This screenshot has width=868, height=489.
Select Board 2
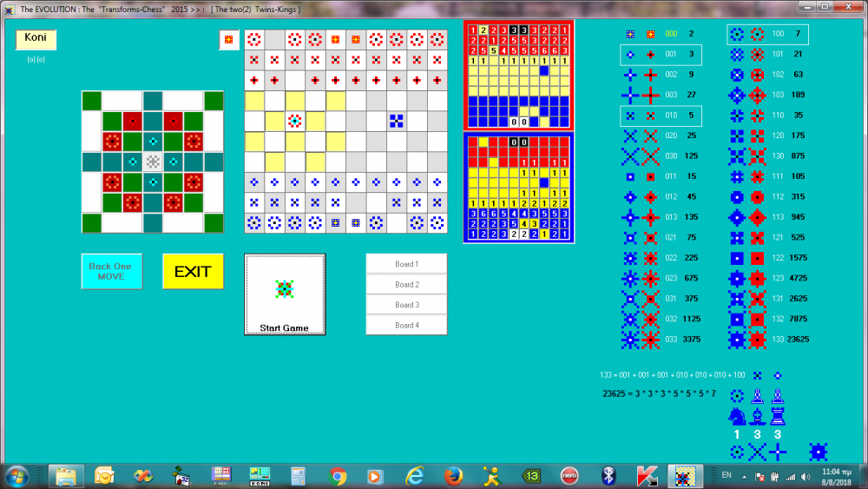point(406,285)
